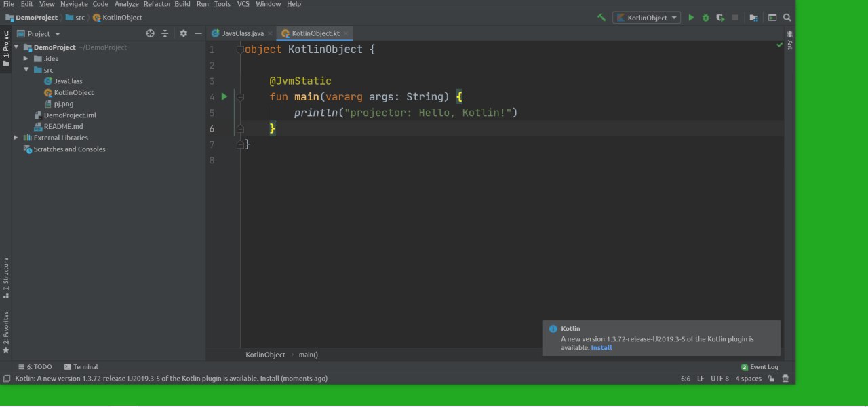Change UTF-8 file encoding
868x407 pixels.
click(719, 379)
